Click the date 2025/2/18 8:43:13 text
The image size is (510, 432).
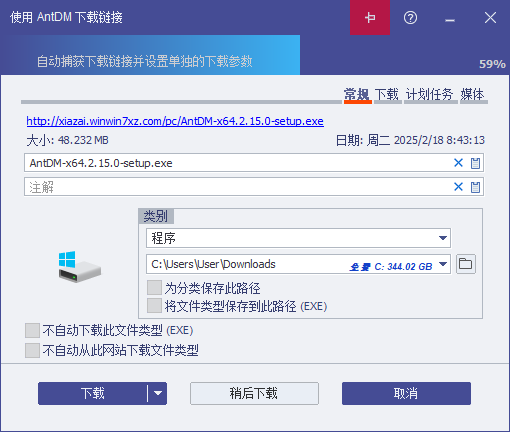[x=439, y=140]
